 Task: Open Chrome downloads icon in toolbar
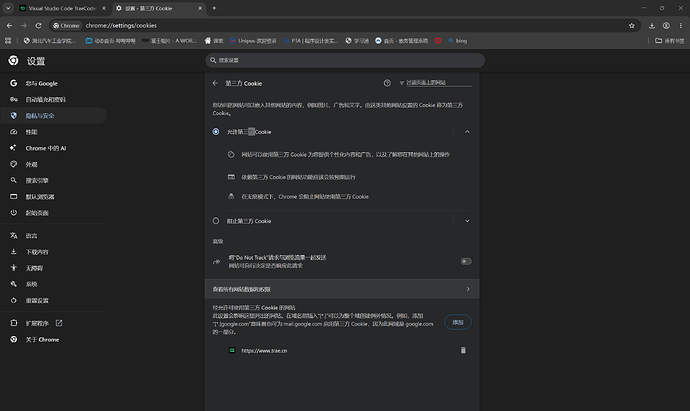(652, 26)
